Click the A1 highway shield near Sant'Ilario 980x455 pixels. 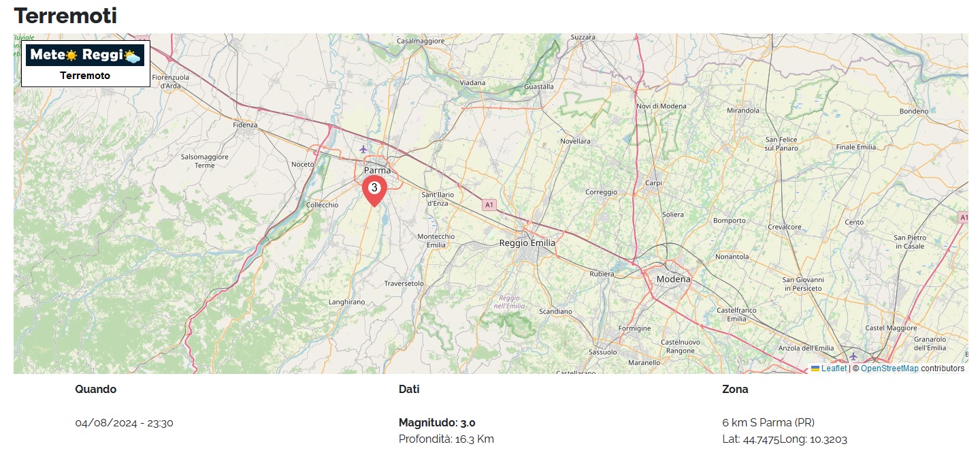click(x=489, y=204)
